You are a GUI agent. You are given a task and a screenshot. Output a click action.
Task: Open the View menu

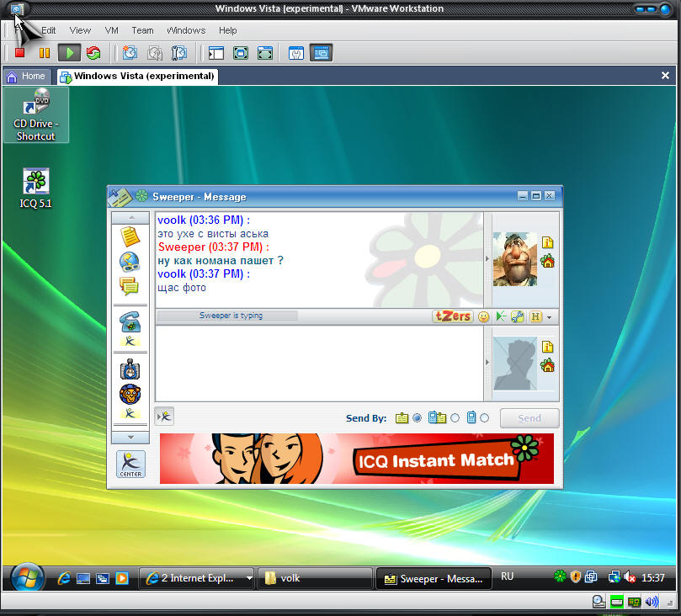point(80,30)
